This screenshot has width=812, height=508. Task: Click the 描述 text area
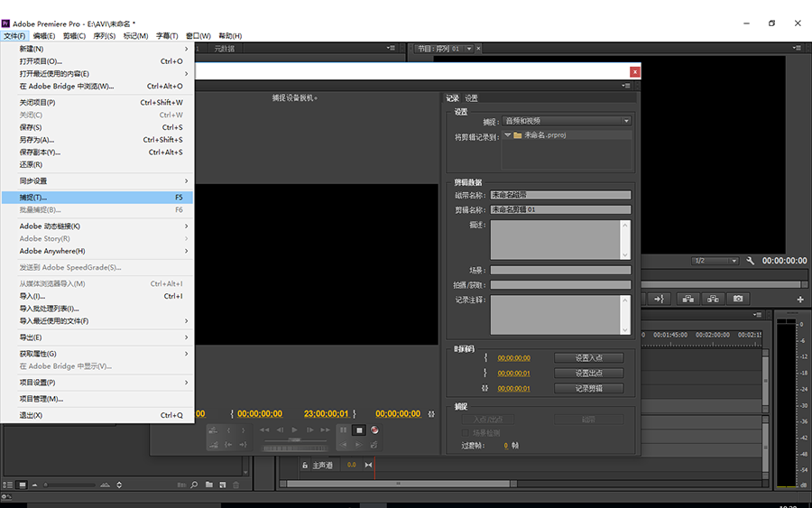556,240
